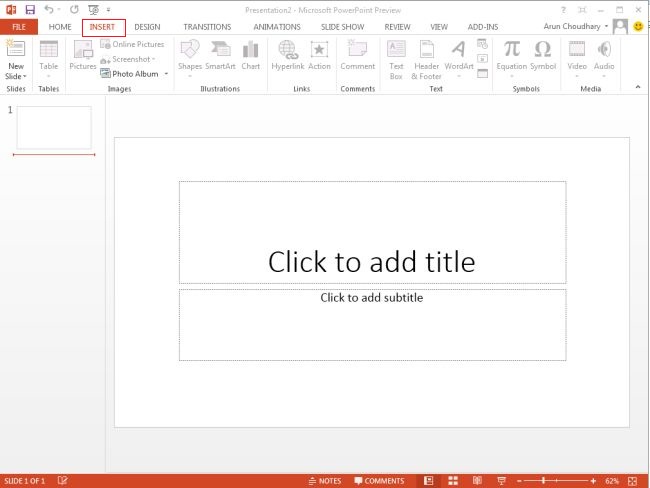Insert Object icon in Text group
The image size is (650, 488).
[482, 73]
